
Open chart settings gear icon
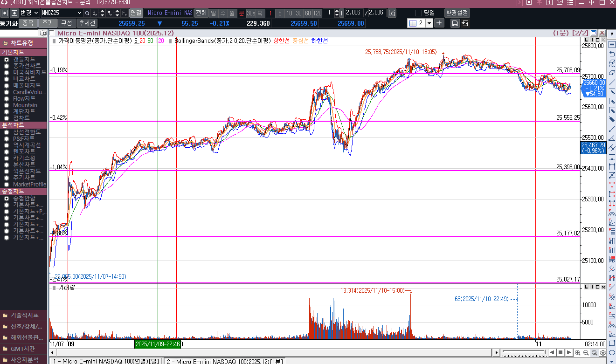coord(602,353)
